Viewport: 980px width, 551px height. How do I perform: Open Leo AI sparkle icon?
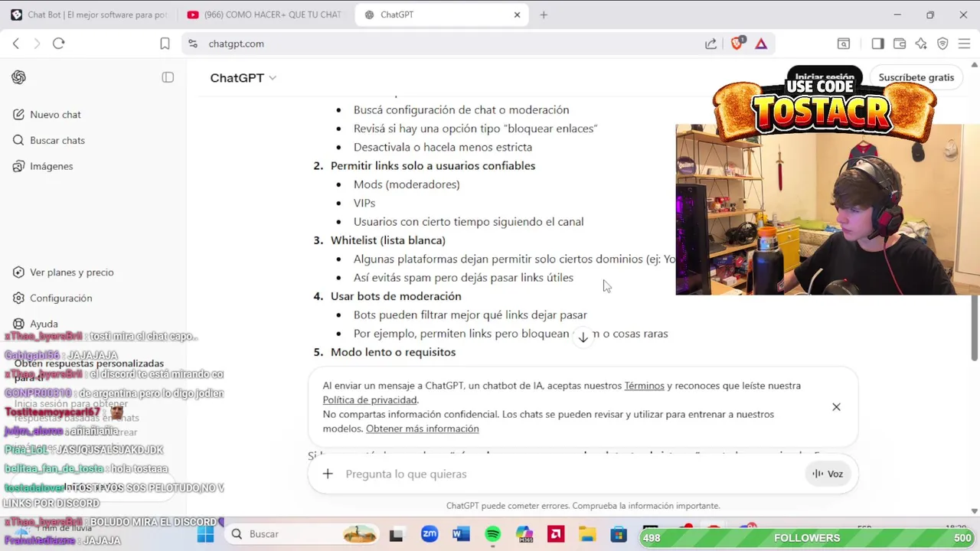pyautogui.click(x=921, y=44)
